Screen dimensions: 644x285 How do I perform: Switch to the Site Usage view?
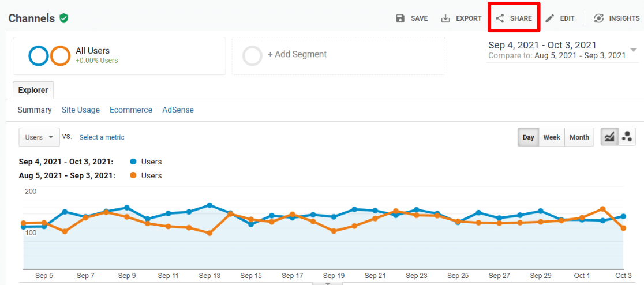click(81, 110)
